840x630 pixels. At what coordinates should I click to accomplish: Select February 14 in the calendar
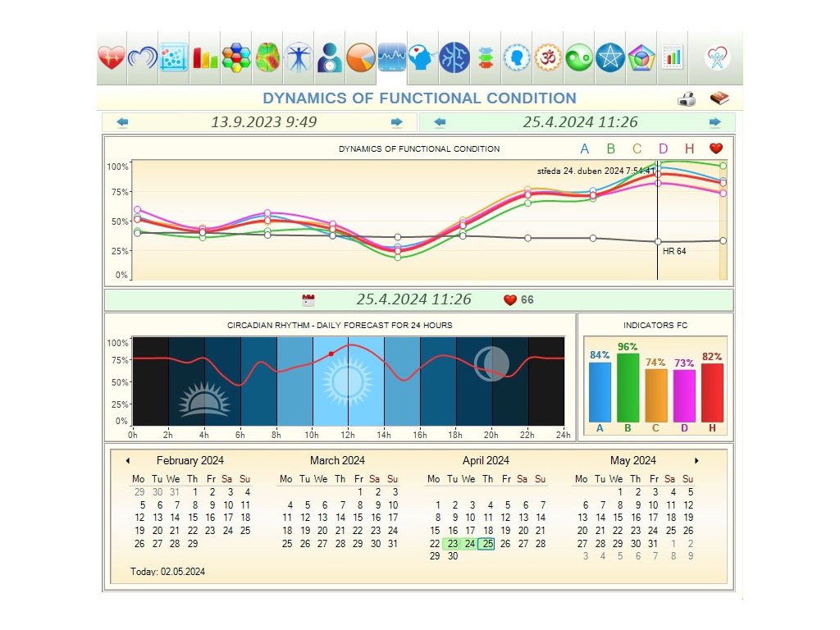175,518
